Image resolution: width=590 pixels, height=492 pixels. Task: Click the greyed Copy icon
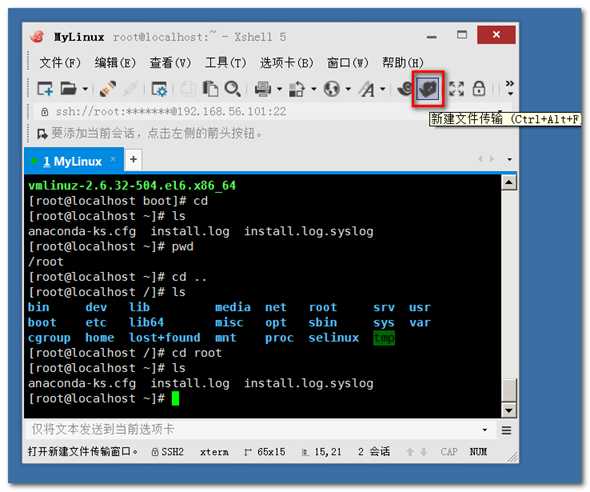(188, 89)
